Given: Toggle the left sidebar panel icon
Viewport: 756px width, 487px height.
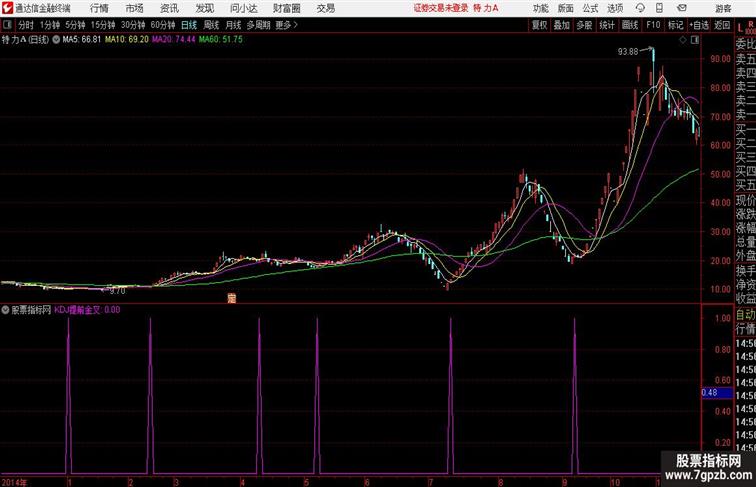Looking at the screenshot, I should pos(7,25).
